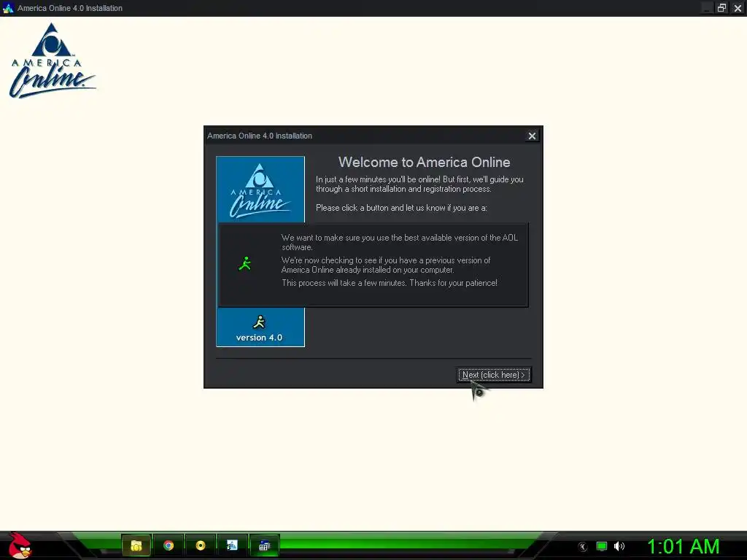Click the running man icon above version 4.0
The width and height of the screenshot is (747, 560).
(260, 322)
